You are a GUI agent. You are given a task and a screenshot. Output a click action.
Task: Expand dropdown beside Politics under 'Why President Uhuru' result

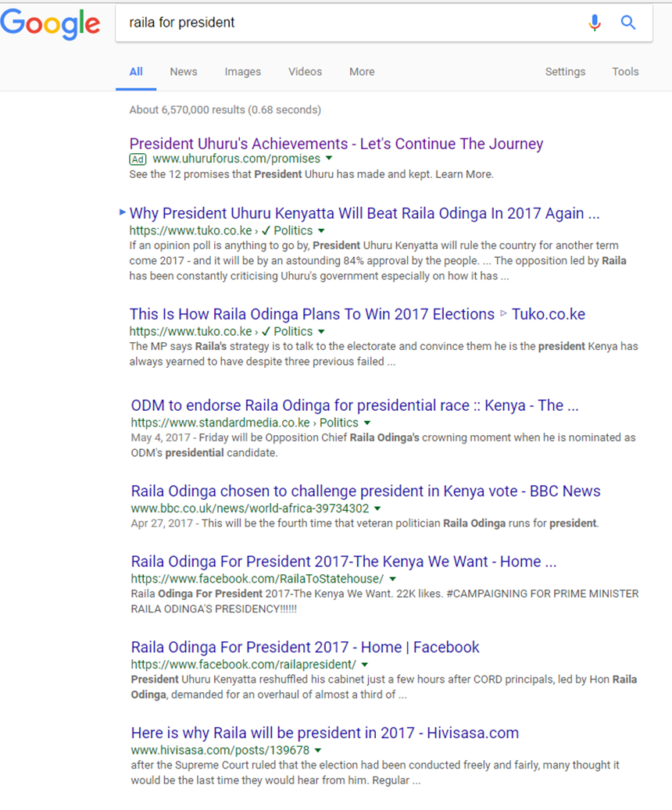(x=321, y=231)
